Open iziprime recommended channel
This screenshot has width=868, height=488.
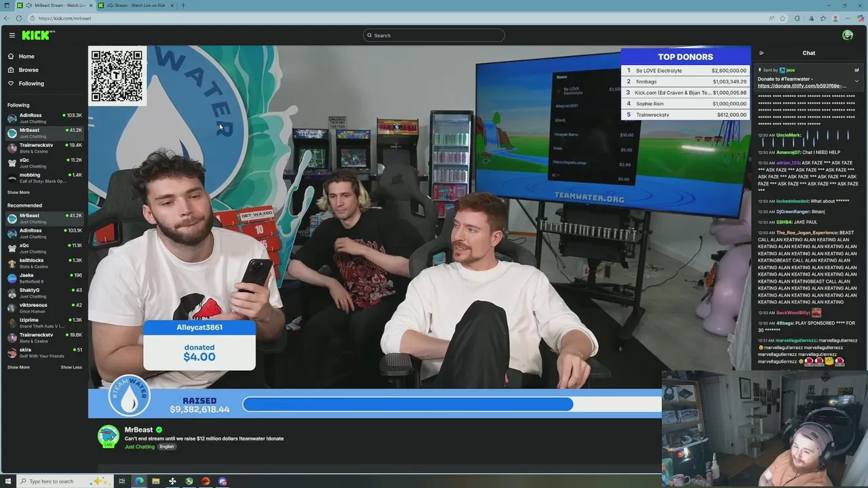pos(44,323)
